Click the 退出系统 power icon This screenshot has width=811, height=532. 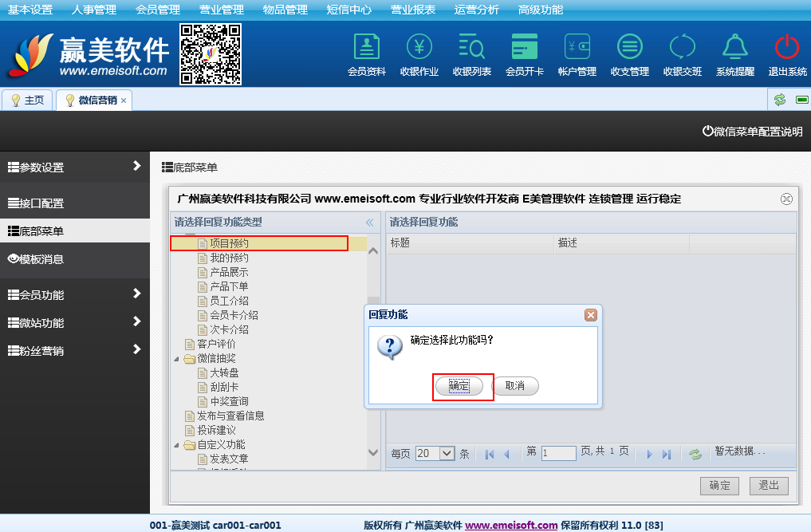(x=787, y=54)
